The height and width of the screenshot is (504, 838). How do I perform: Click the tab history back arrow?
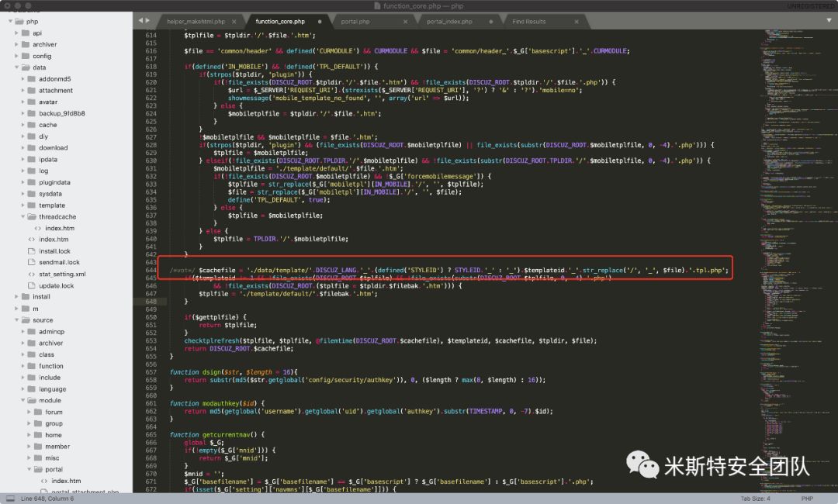140,20
